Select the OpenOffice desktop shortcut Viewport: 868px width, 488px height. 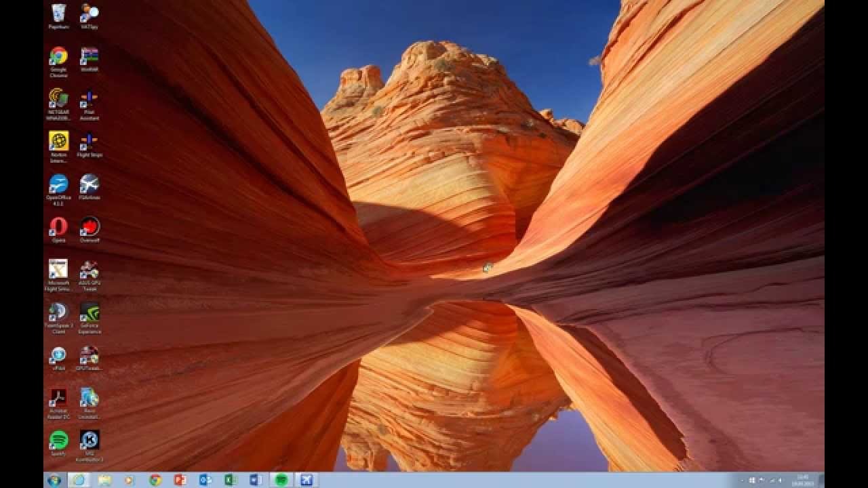pos(58,190)
